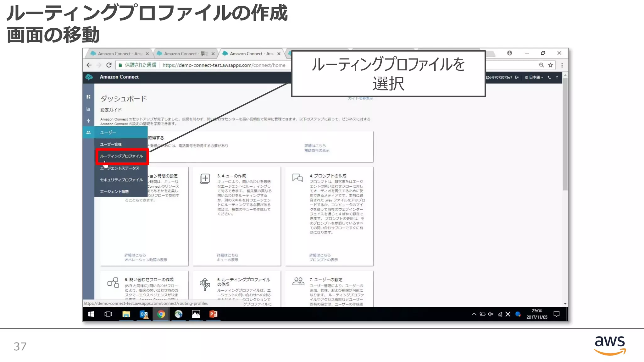Screen dimensions: 644x362
Task: Click the zoom magnifier in address bar
Action: coord(541,65)
